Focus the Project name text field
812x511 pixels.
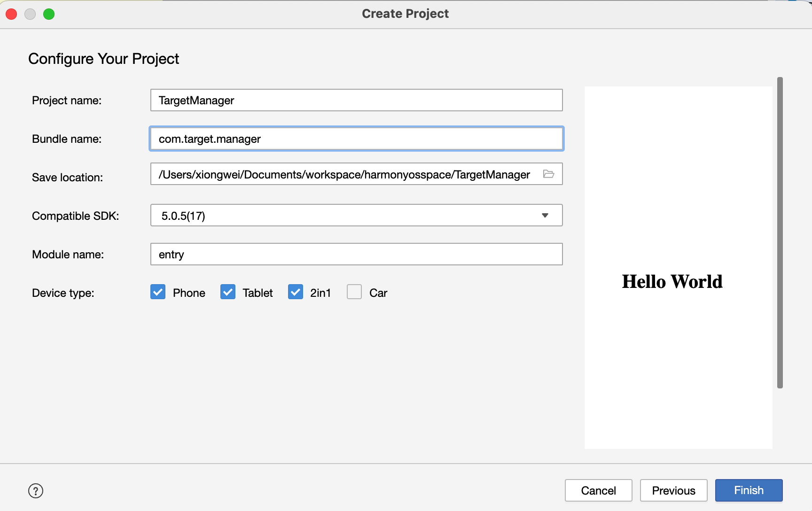click(356, 101)
